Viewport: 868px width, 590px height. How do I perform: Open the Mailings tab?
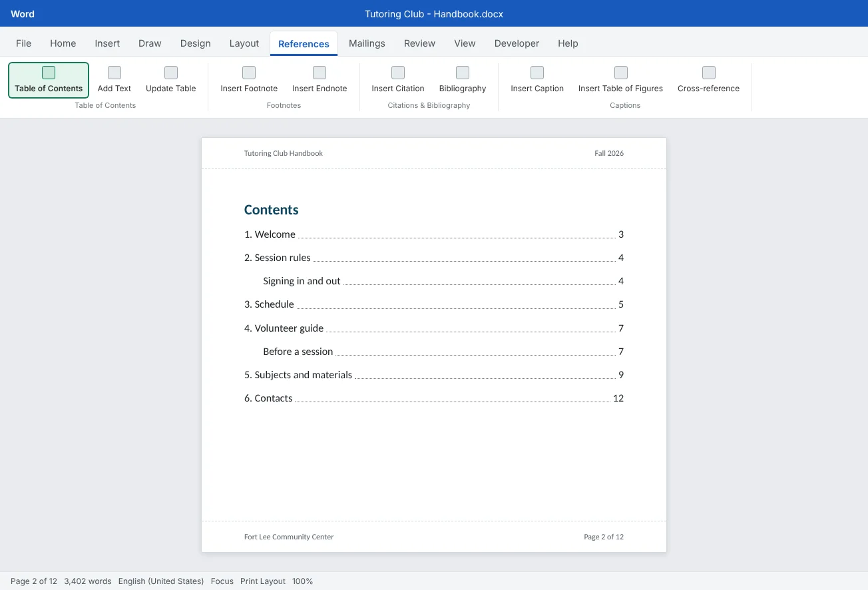point(367,43)
